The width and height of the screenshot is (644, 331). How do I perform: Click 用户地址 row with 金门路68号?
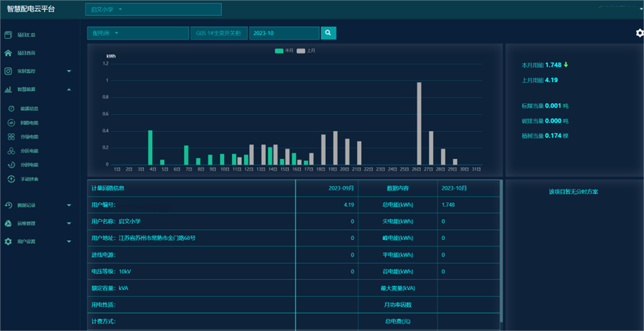pos(191,238)
